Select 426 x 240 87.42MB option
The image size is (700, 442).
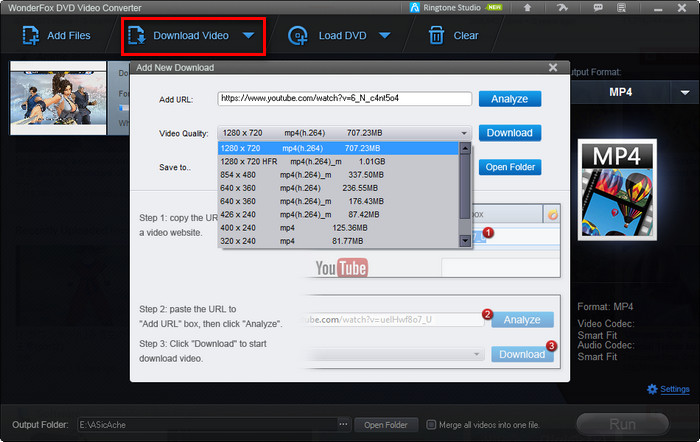click(x=338, y=215)
